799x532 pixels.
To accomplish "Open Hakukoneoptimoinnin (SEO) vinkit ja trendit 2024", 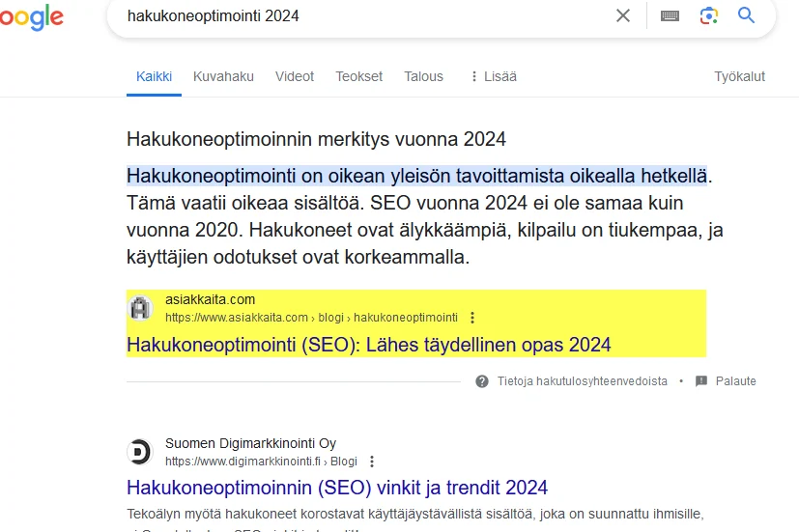I will coord(337,488).
